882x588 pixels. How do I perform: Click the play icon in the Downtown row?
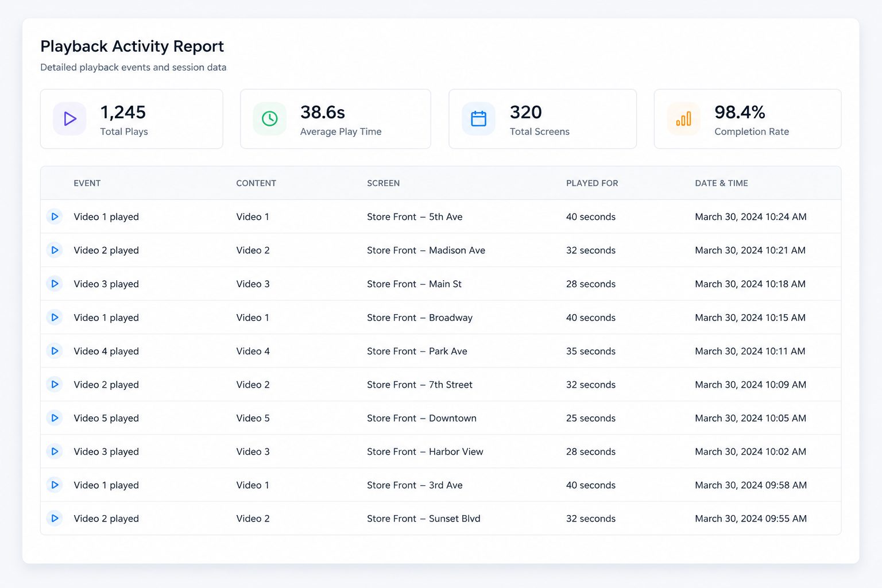pyautogui.click(x=55, y=418)
